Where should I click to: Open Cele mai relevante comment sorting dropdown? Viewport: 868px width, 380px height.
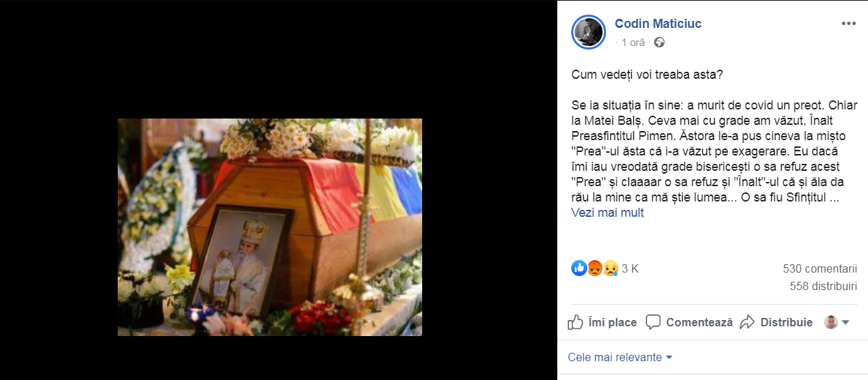coord(620,357)
